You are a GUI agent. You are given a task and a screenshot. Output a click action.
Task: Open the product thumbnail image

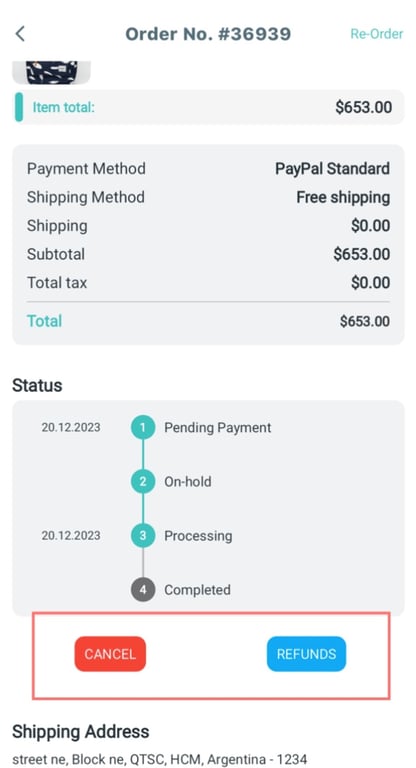coord(51,72)
